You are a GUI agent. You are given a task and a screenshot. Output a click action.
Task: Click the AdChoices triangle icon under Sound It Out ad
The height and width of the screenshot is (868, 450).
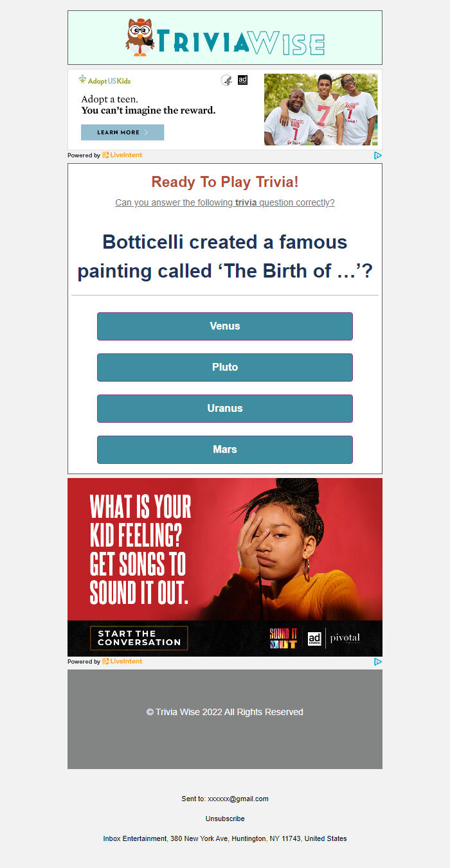[378, 662]
